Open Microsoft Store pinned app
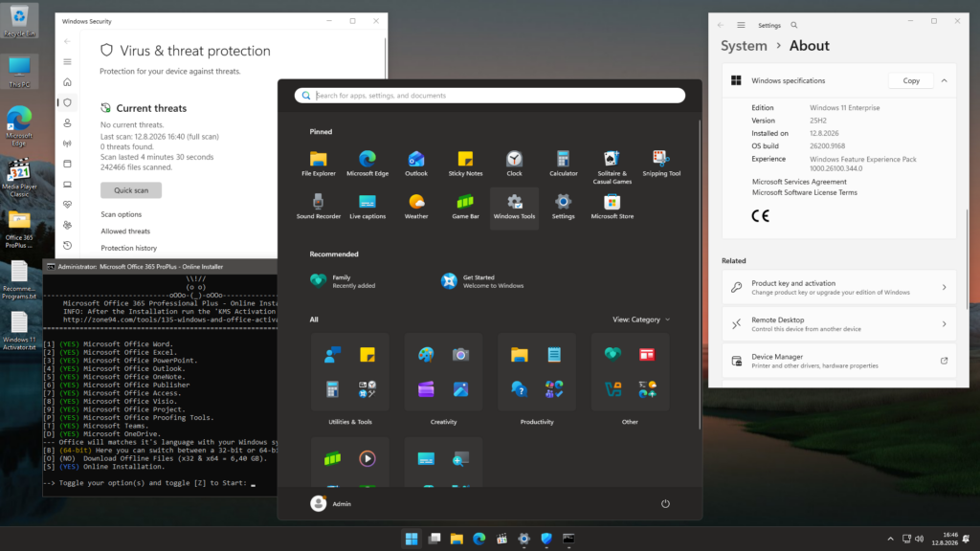980x551 pixels. [x=612, y=207]
